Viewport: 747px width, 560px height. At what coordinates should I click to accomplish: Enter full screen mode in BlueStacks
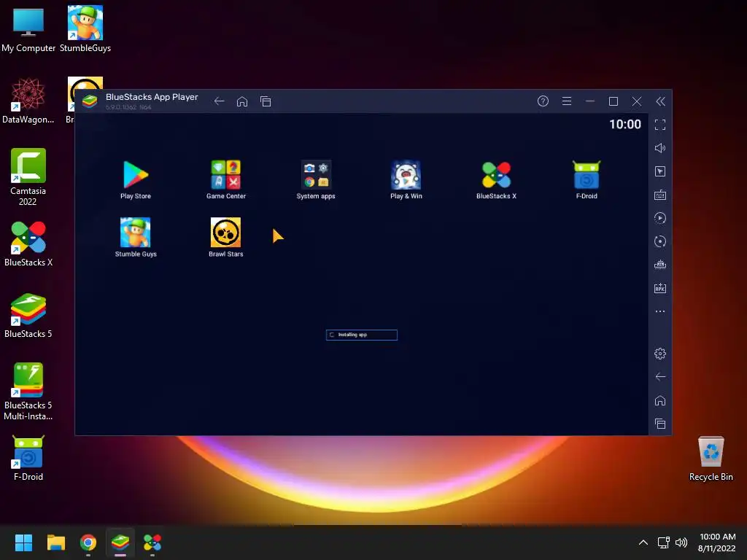(x=659, y=125)
